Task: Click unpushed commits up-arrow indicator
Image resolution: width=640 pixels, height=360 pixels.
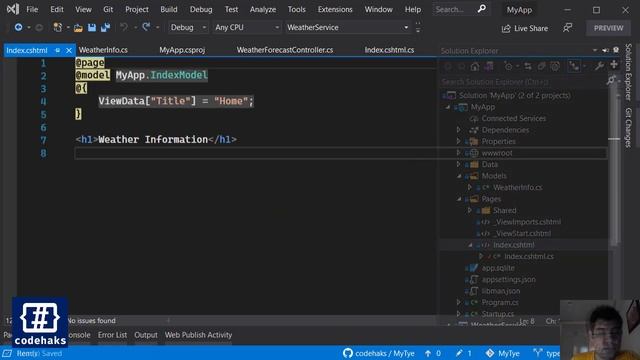Action: (433, 353)
